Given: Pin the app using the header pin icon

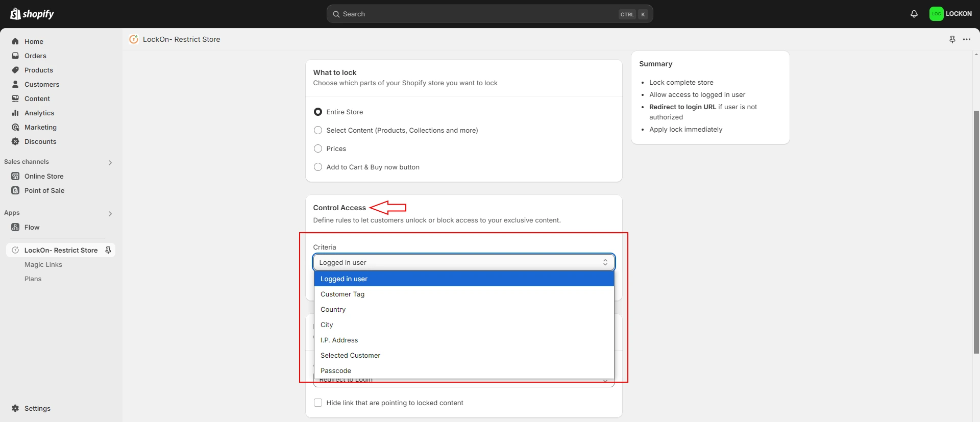Looking at the screenshot, I should tap(952, 39).
